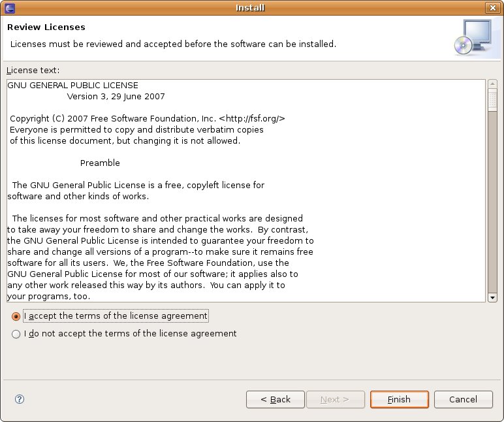Click the Eclipse icon in title bar
The width and height of the screenshot is (504, 422).
10,8
